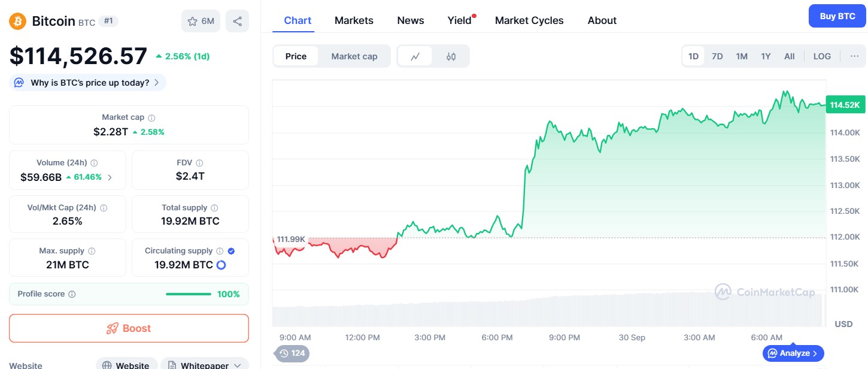The width and height of the screenshot is (868, 369).
Task: Click the 2.56% (1d) change value
Action: pos(183,56)
